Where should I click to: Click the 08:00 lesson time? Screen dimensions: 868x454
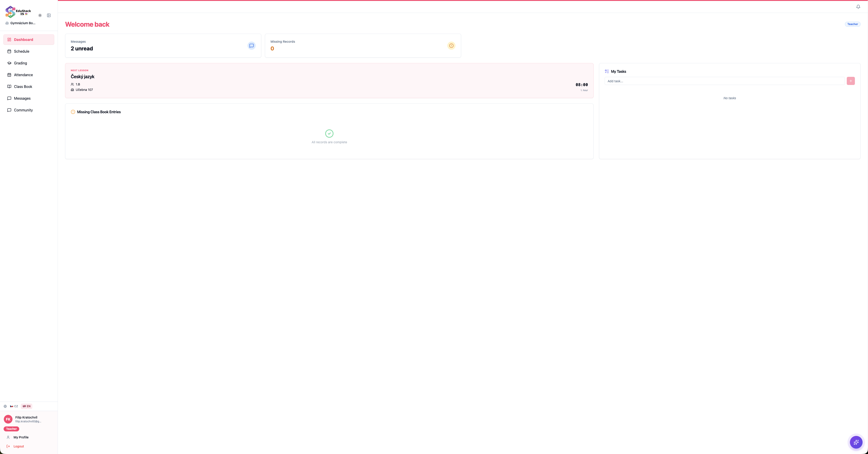[582, 85]
